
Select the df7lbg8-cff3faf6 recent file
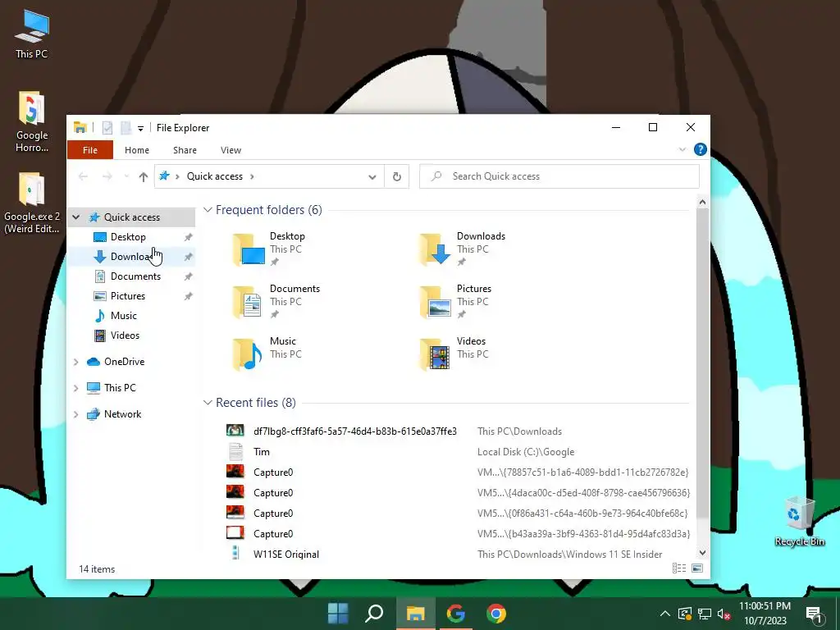(x=456, y=431)
